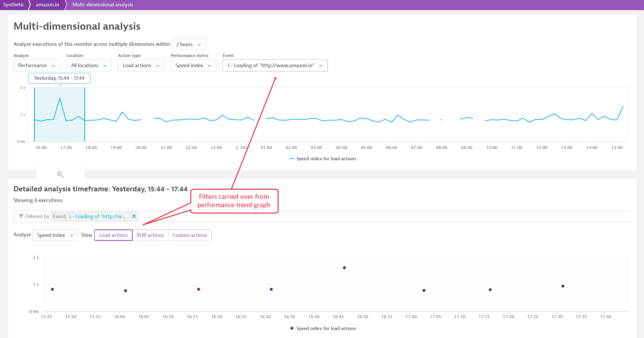Open the Speed index performance metric dropdown
The width and height of the screenshot is (644, 338).
[x=193, y=65]
